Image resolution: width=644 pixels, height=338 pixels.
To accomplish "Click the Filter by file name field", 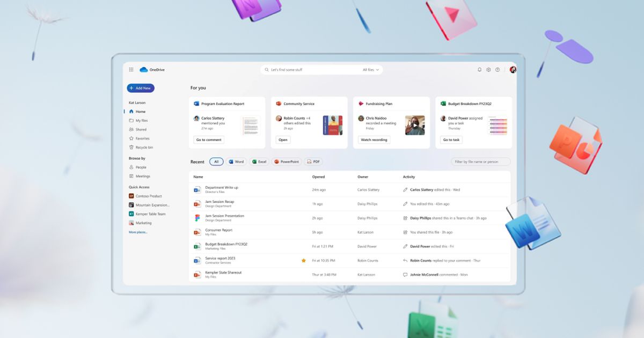I will pos(481,161).
